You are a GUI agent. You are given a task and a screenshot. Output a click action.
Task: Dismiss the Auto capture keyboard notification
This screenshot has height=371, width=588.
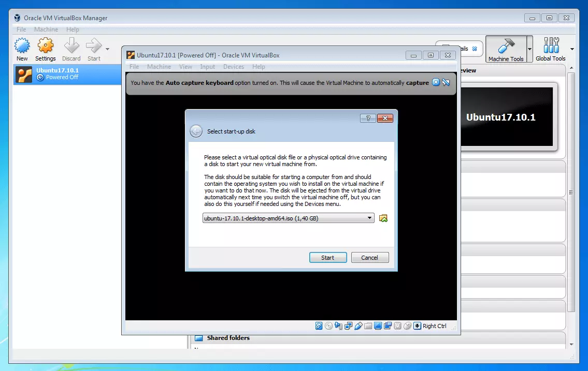(436, 82)
